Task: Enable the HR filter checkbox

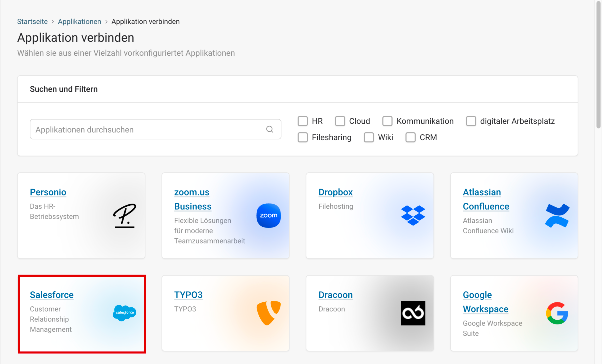Action: coord(303,121)
